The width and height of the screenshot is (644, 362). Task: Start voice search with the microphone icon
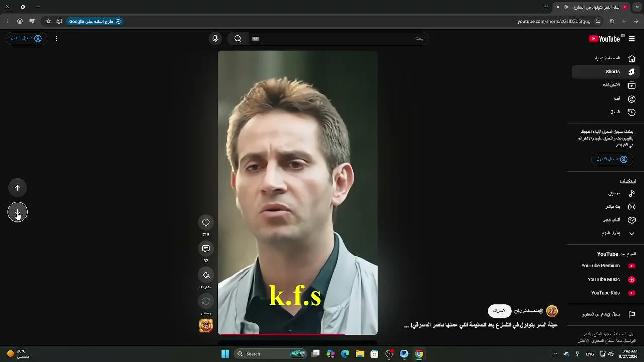point(215,39)
